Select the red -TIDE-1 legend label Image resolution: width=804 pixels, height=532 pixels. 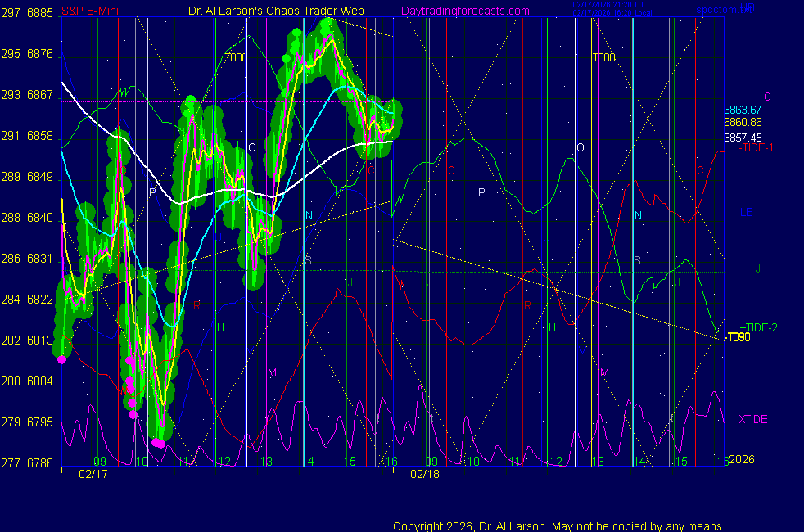(x=757, y=148)
